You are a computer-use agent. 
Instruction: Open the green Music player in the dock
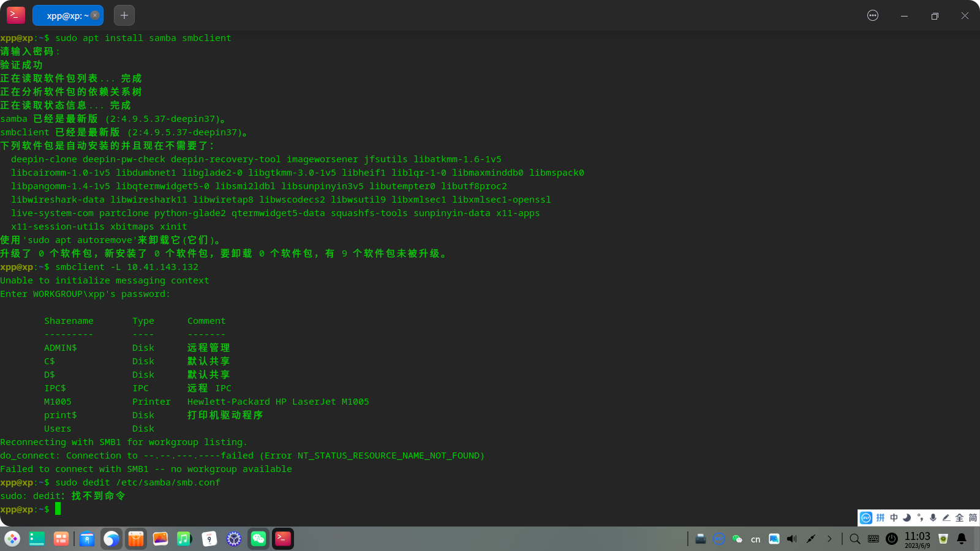click(185, 539)
